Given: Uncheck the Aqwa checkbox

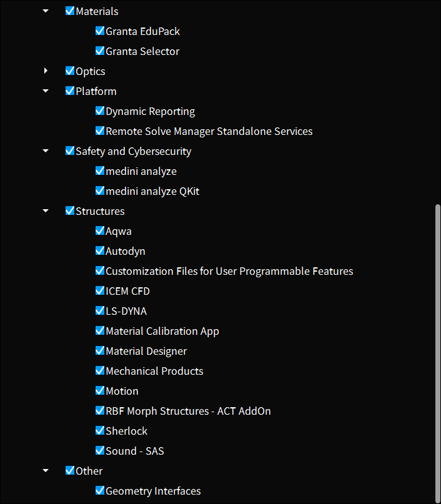Looking at the screenshot, I should click(x=100, y=230).
